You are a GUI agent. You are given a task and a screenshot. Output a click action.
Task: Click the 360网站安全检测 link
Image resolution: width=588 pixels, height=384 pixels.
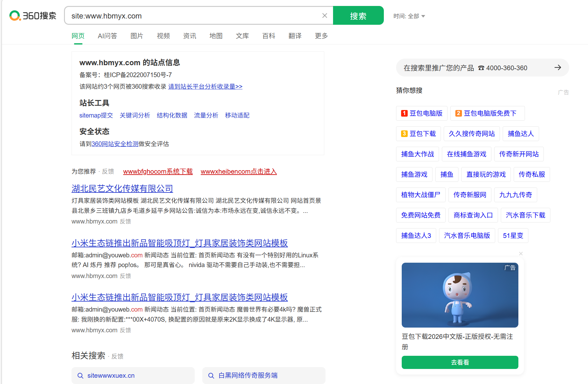pyautogui.click(x=115, y=144)
